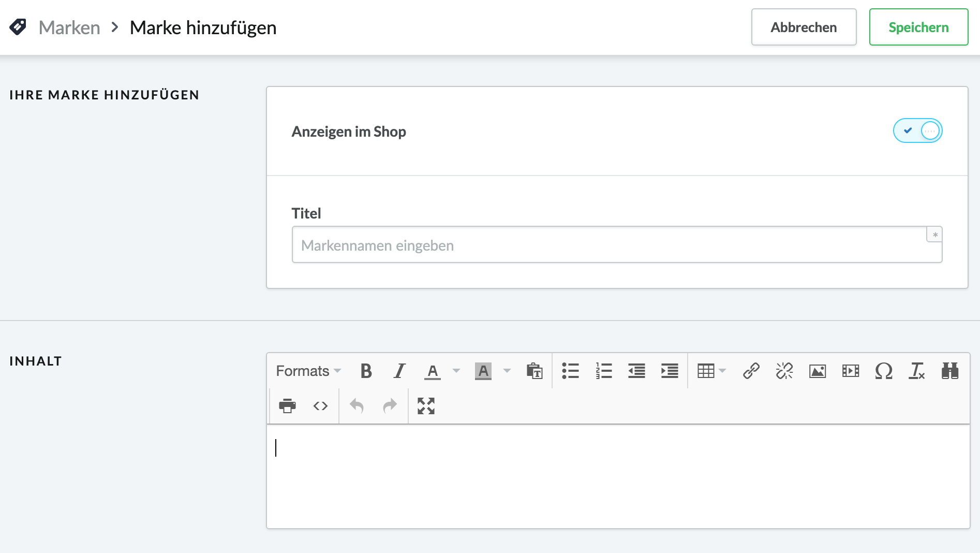980x553 pixels.
Task: Click the Insert link icon
Action: (x=751, y=371)
